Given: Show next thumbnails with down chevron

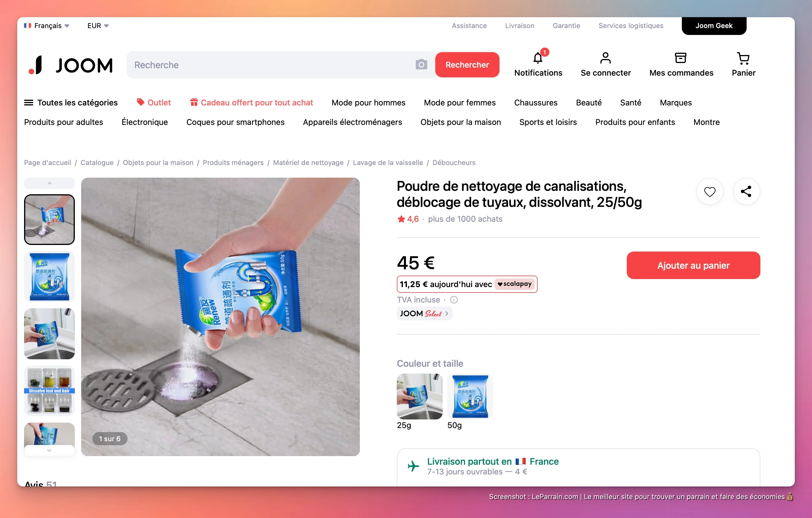Looking at the screenshot, I should tap(49, 450).
